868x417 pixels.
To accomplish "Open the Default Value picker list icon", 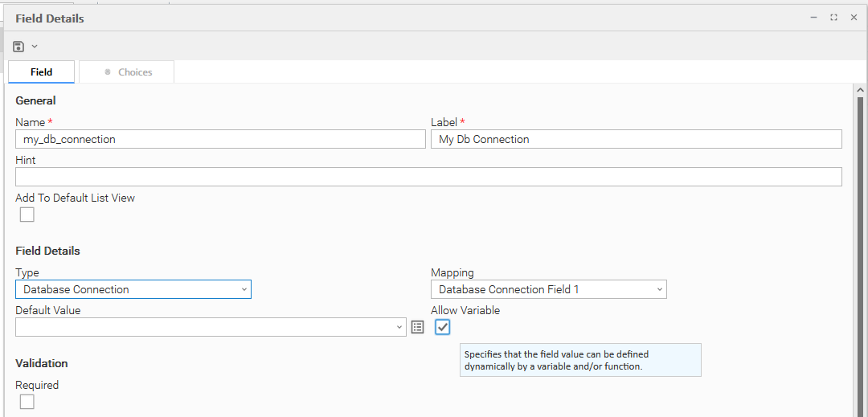I will [417, 327].
